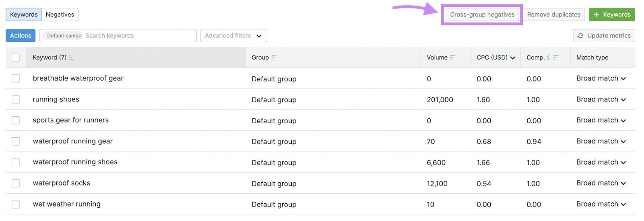Image resolution: width=644 pixels, height=221 pixels.
Task: Click the 12,100 volume value
Action: tap(437, 184)
